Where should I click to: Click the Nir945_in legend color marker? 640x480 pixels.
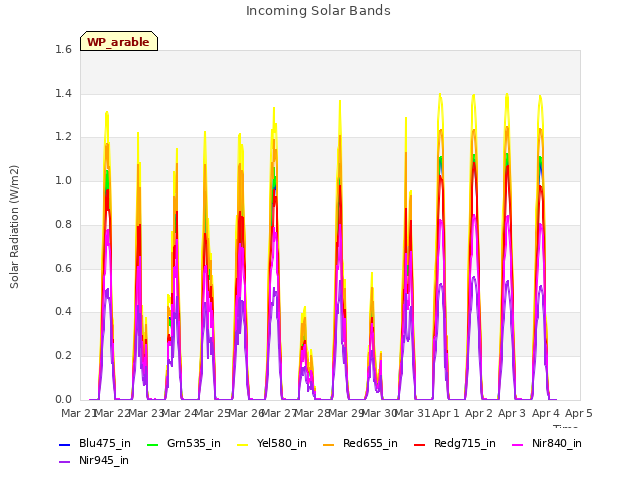point(64,461)
